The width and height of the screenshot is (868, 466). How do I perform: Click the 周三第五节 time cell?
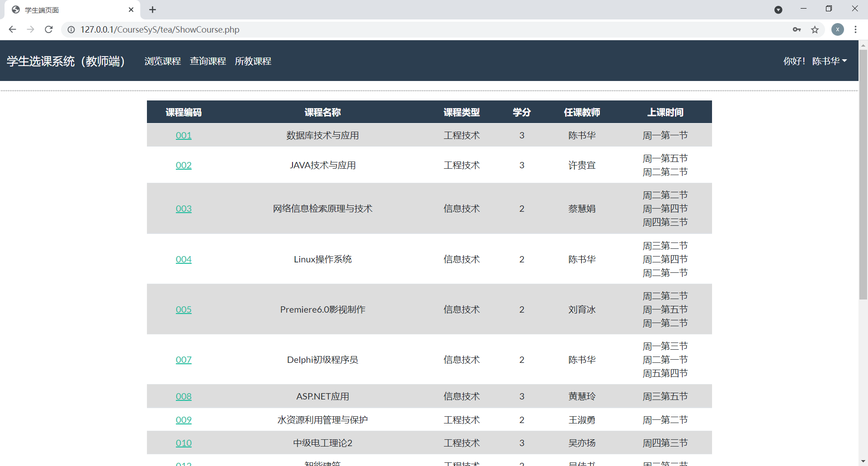665,396
